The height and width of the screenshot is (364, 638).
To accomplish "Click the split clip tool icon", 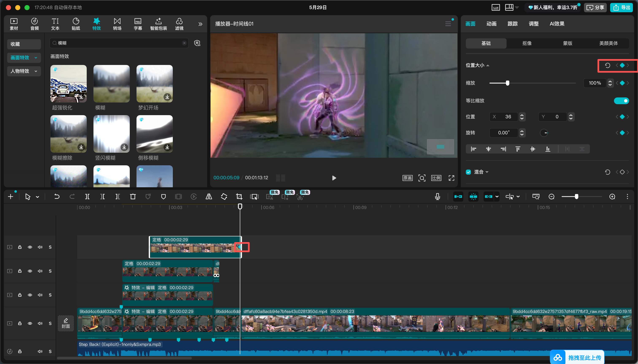I will [x=87, y=197].
